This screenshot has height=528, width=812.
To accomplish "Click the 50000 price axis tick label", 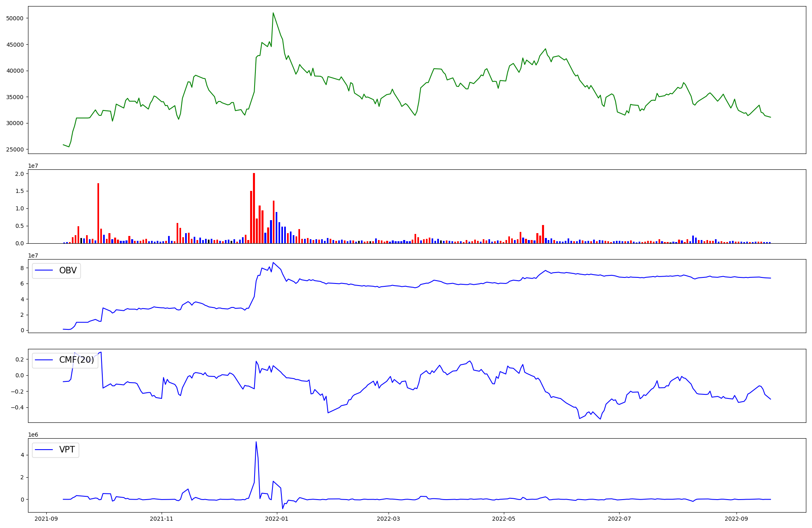I will click(15, 18).
